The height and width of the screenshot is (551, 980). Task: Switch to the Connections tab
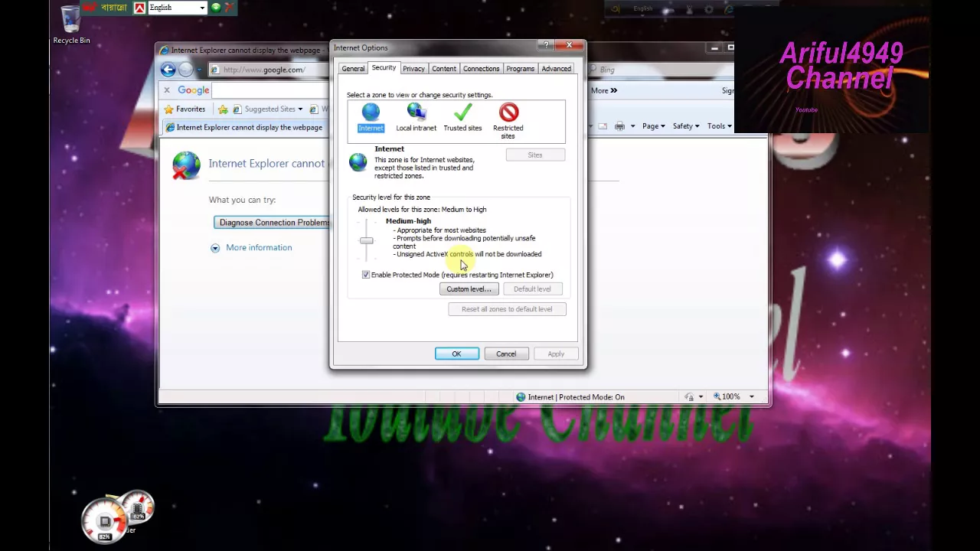coord(481,69)
